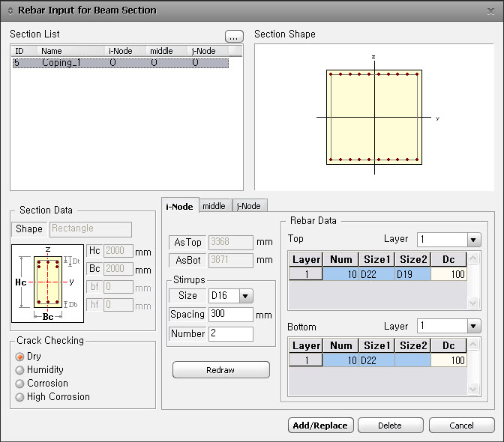Select the Humidity crack checking option

click(x=20, y=370)
